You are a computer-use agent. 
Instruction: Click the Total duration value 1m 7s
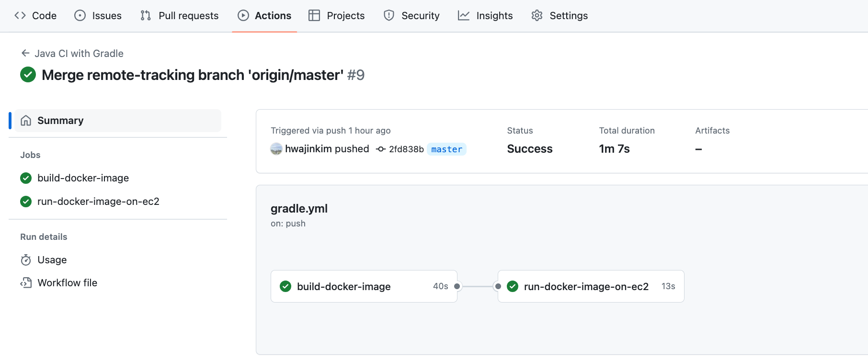click(614, 149)
